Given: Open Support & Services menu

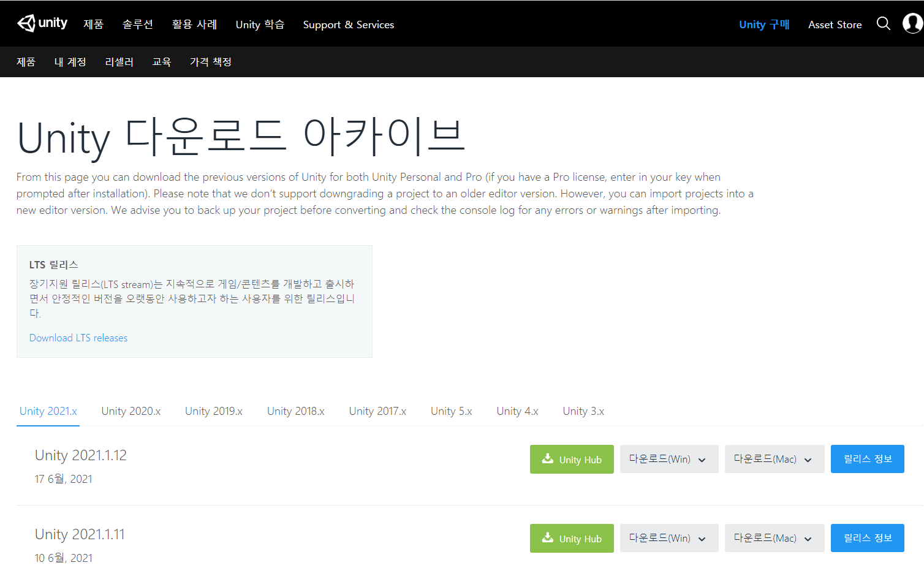Looking at the screenshot, I should [349, 25].
